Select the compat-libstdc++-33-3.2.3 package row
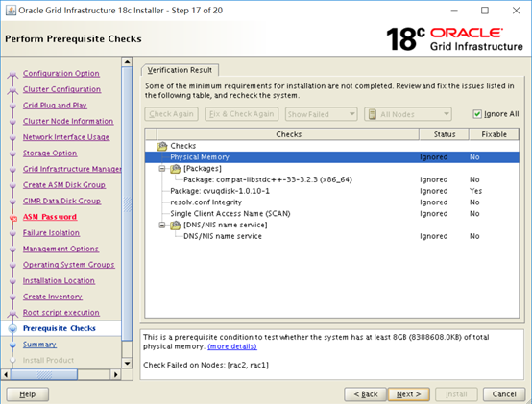Image resolution: width=532 pixels, height=404 pixels. click(332, 179)
